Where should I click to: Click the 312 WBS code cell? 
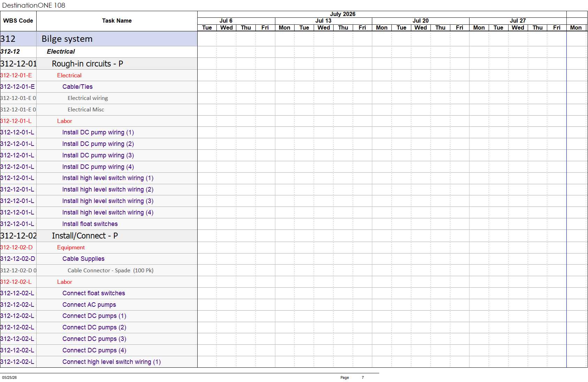(x=18, y=39)
